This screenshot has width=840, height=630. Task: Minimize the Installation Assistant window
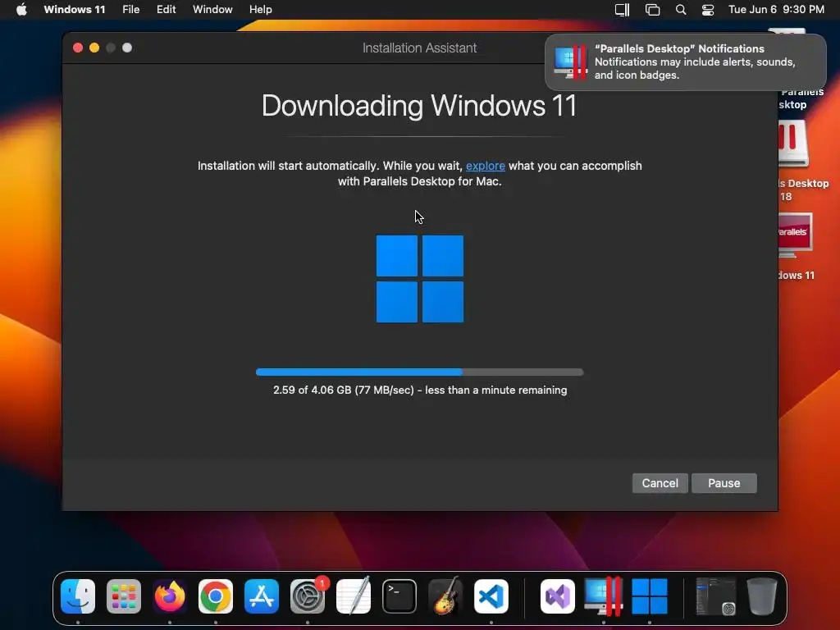pyautogui.click(x=94, y=48)
